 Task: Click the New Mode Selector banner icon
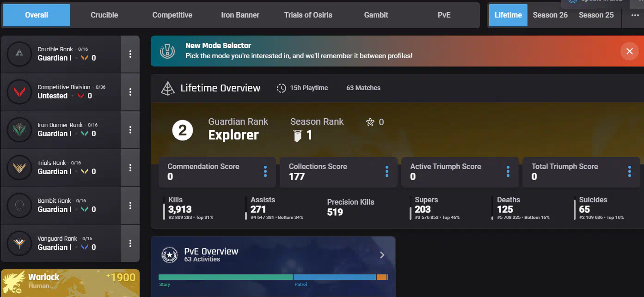click(167, 51)
